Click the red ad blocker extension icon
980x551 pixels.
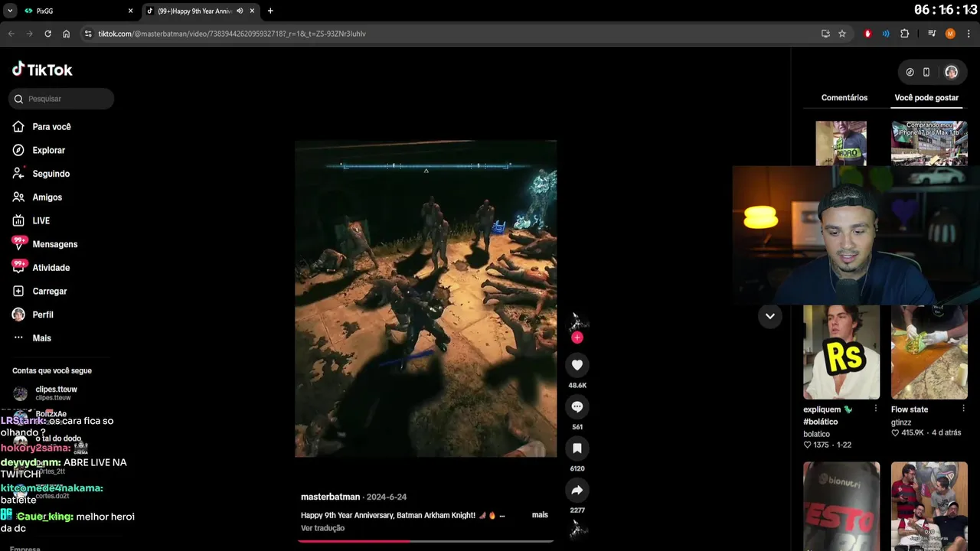point(867,34)
